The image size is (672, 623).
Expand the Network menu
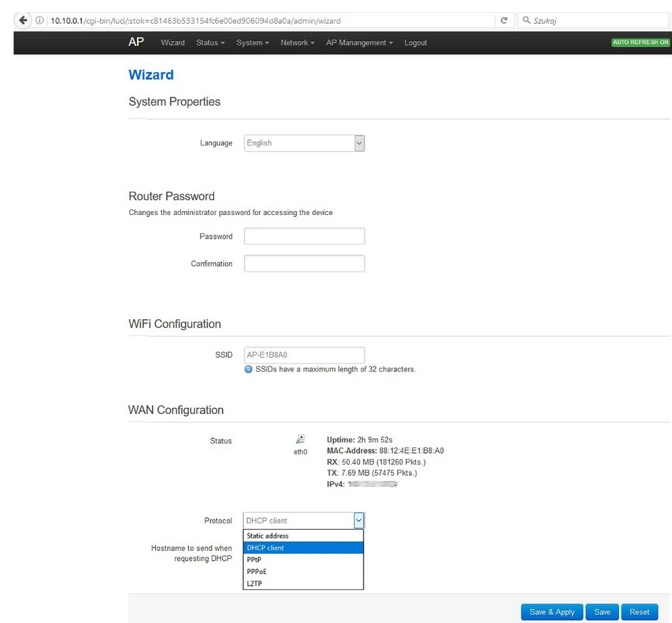click(298, 42)
